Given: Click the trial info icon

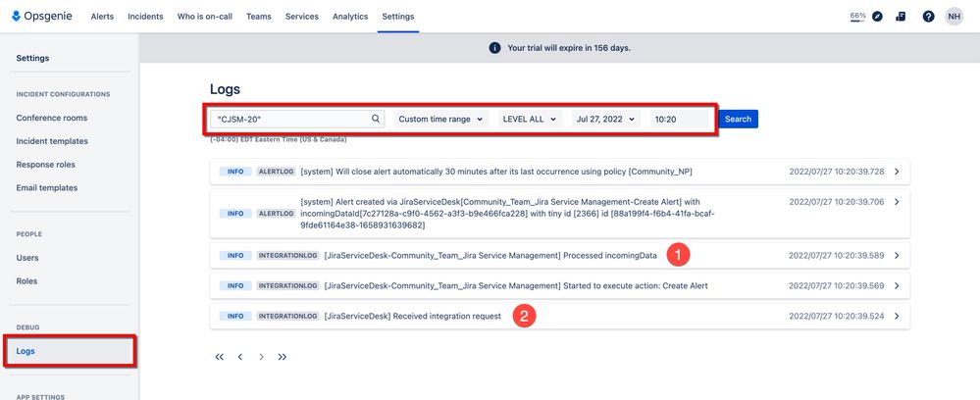Looking at the screenshot, I should pos(494,48).
